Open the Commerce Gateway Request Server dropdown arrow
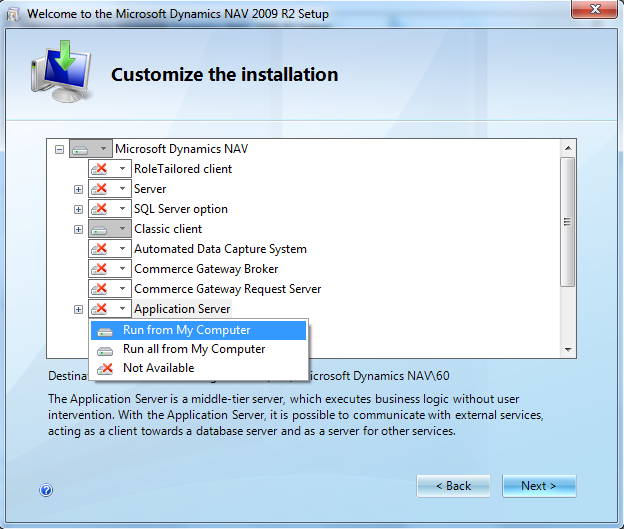The height and width of the screenshot is (529, 624). 122,289
